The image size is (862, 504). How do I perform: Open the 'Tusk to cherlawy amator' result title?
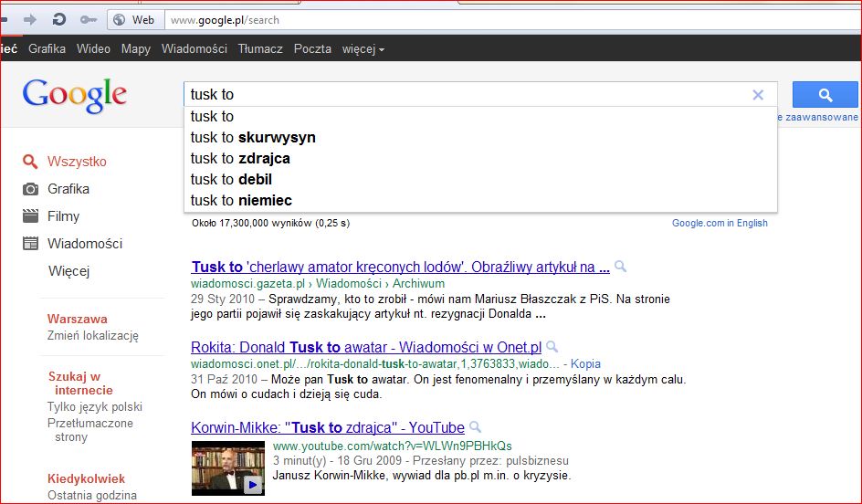tap(400, 268)
